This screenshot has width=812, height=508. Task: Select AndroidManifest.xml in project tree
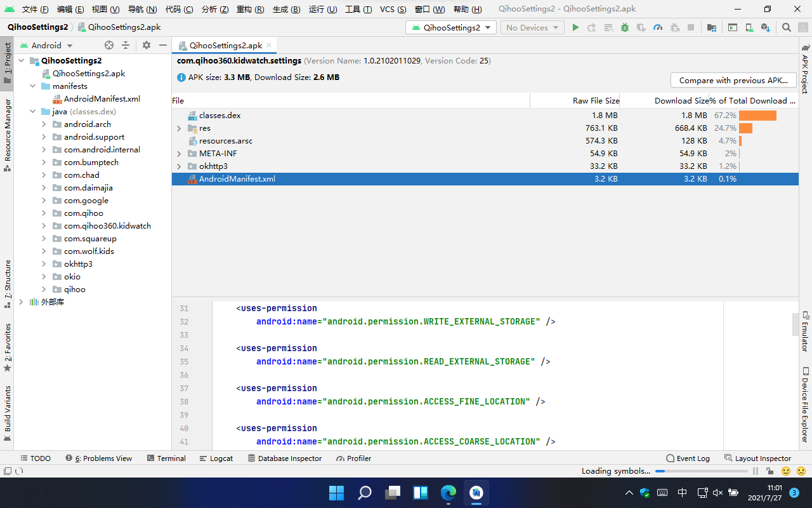pos(96,98)
